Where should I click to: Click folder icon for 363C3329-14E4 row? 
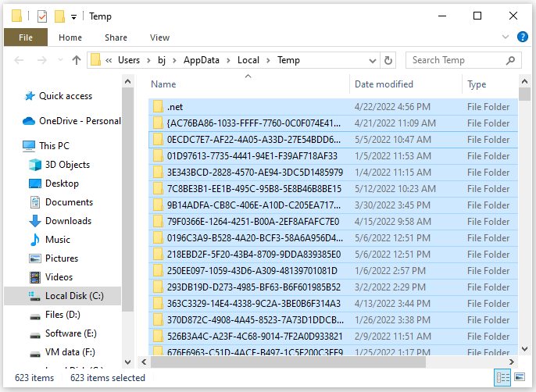(x=158, y=304)
